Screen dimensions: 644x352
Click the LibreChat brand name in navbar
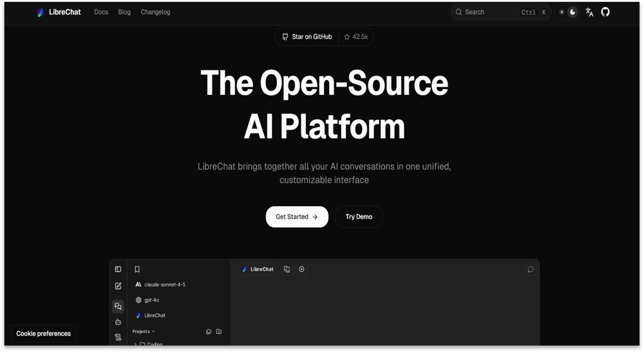(x=65, y=12)
